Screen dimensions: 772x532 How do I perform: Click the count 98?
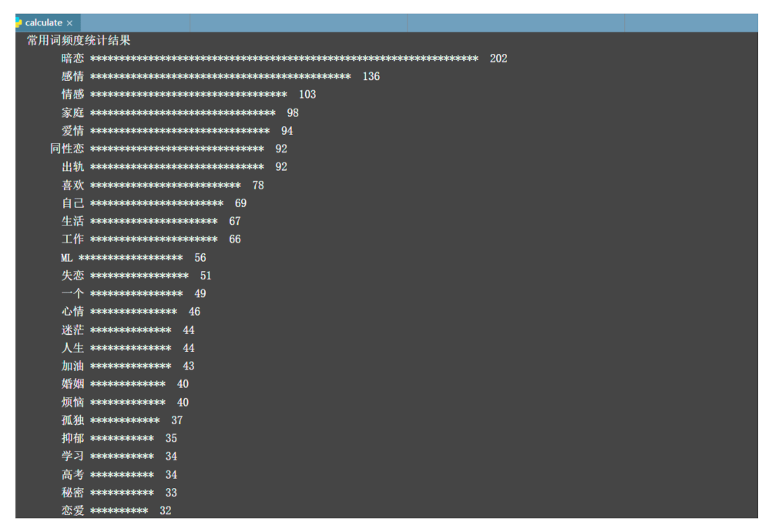coord(293,112)
